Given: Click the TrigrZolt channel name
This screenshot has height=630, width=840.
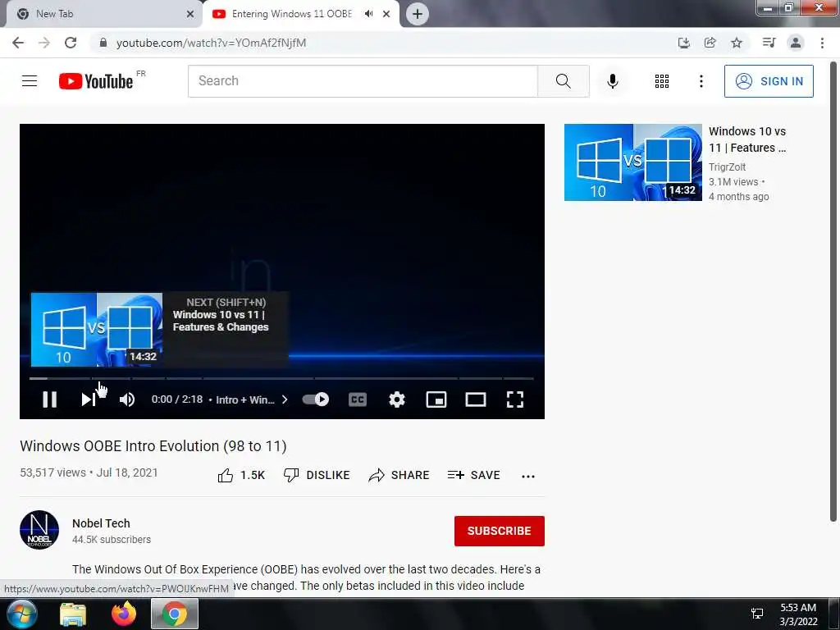Looking at the screenshot, I should (x=727, y=167).
